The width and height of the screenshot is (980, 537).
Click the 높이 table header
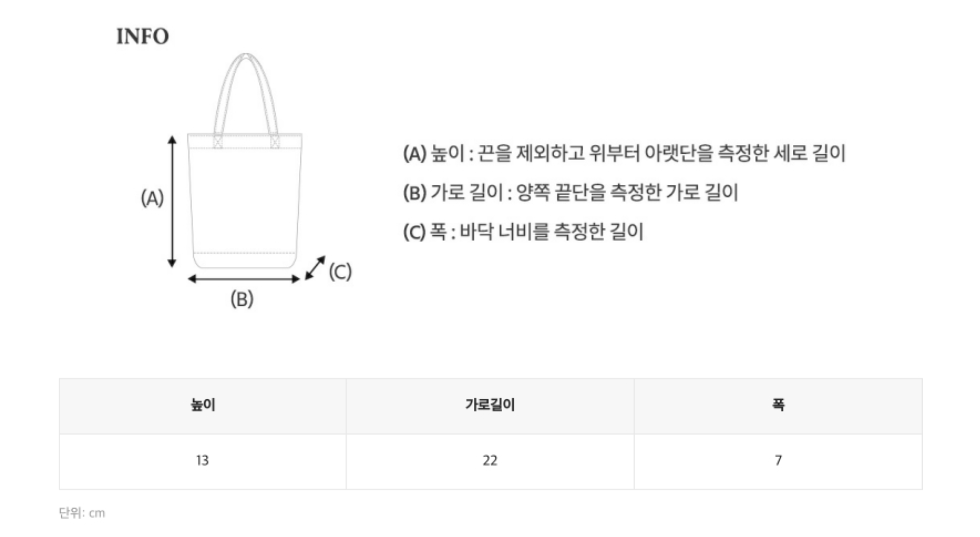203,405
